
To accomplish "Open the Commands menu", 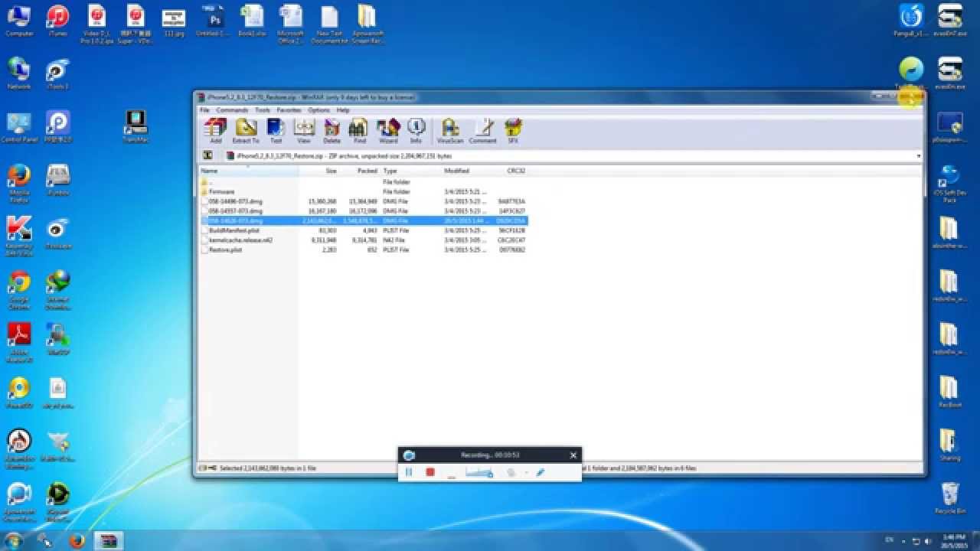I will point(232,110).
